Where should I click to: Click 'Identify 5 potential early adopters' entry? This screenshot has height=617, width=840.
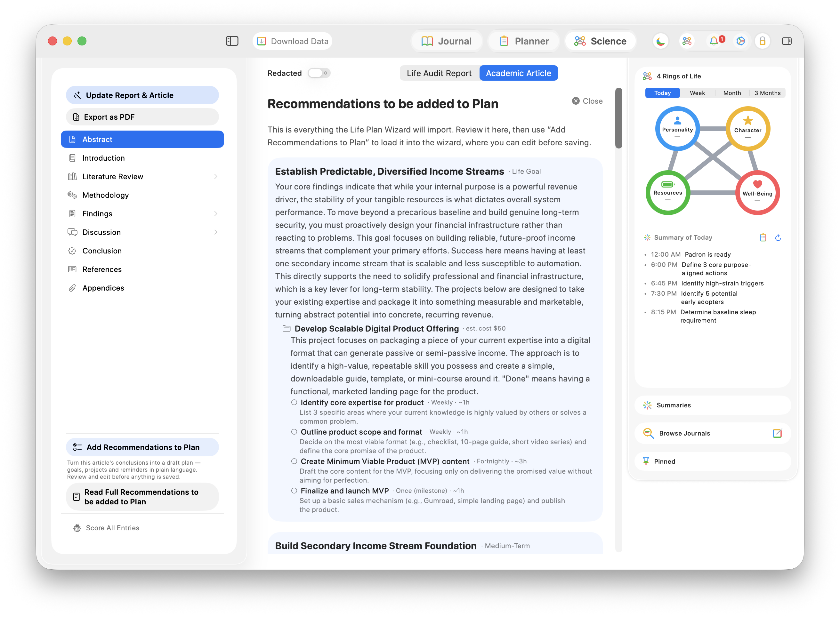pyautogui.click(x=708, y=298)
